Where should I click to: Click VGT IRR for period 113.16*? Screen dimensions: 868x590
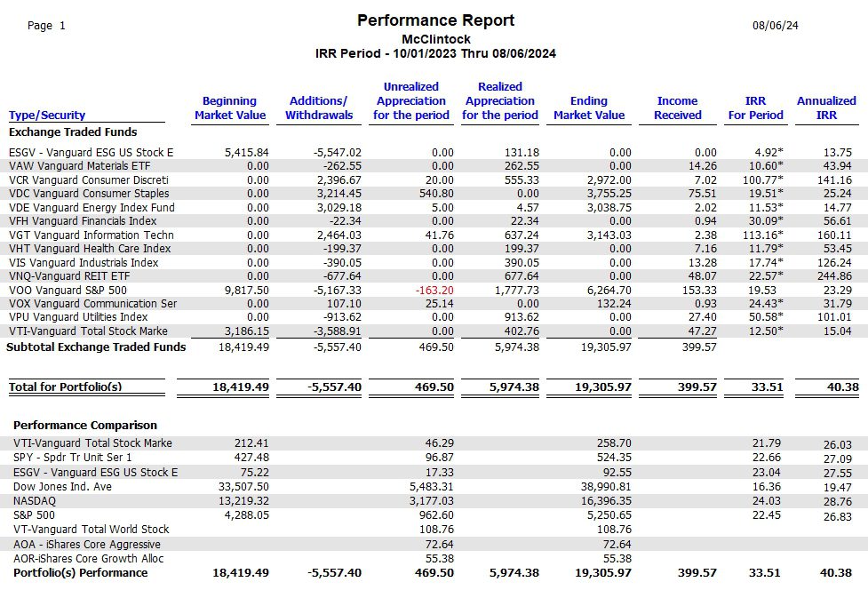pos(763,235)
